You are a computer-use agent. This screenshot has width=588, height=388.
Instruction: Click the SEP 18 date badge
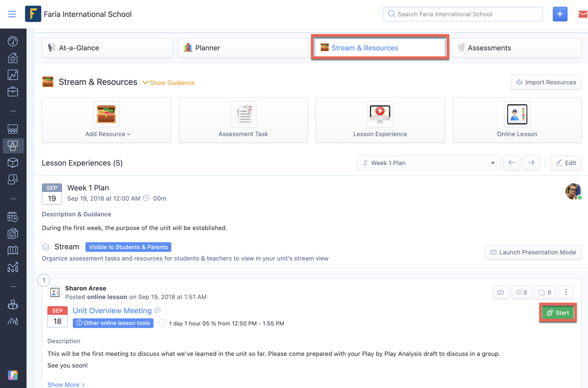[57, 317]
